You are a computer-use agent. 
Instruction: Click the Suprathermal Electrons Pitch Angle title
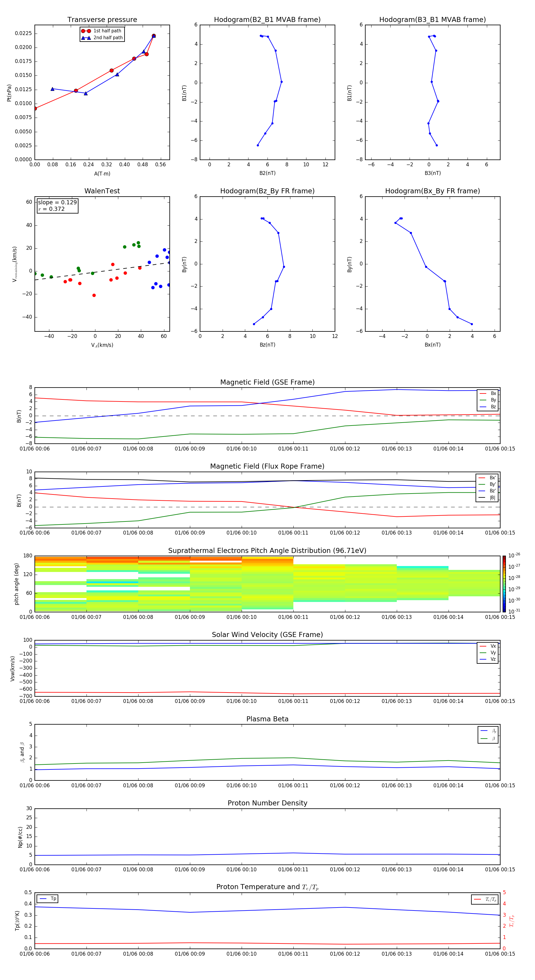coord(267,551)
